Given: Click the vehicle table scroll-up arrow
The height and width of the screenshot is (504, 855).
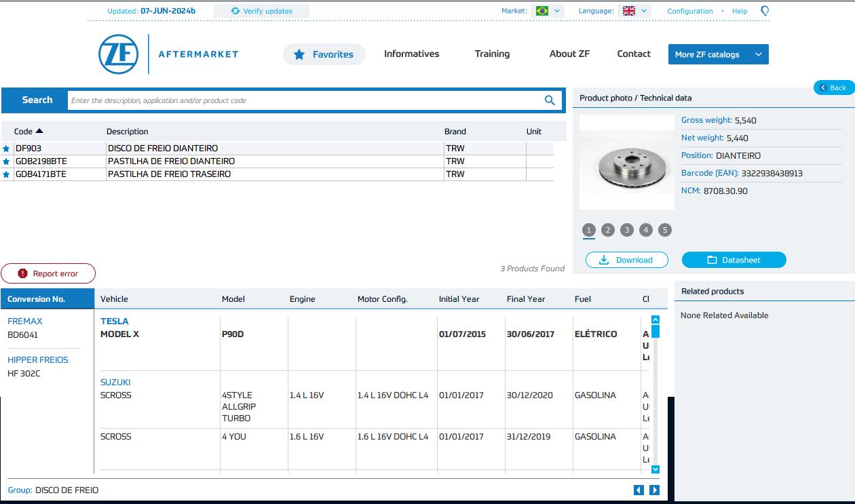Looking at the screenshot, I should coord(655,319).
